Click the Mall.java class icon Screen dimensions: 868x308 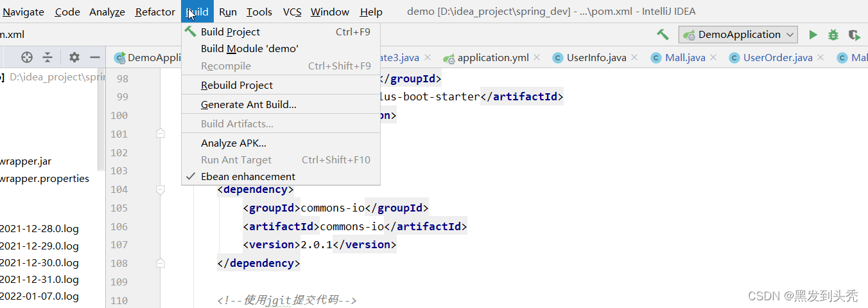point(656,58)
